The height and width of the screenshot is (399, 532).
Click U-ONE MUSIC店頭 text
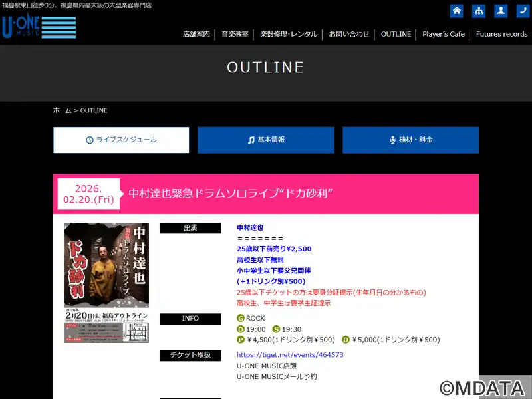point(267,366)
